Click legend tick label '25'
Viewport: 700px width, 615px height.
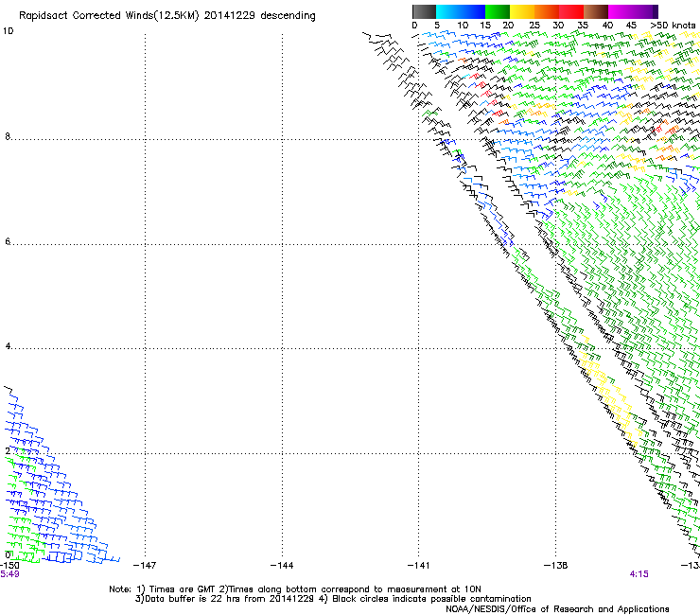pyautogui.click(x=534, y=26)
